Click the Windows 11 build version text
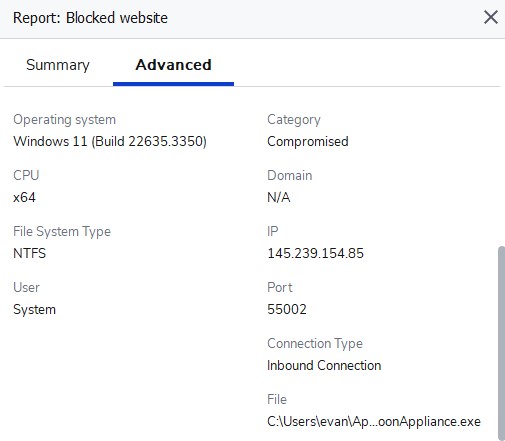Viewport: 505px width, 441px height. (110, 141)
